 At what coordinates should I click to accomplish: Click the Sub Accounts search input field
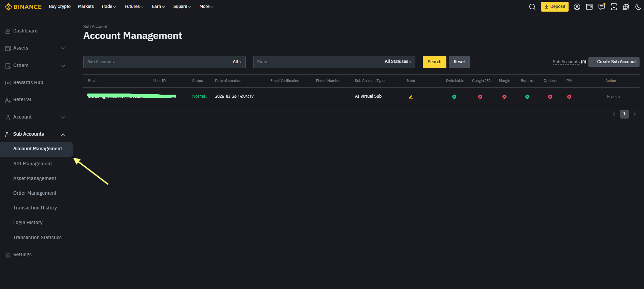tap(157, 62)
